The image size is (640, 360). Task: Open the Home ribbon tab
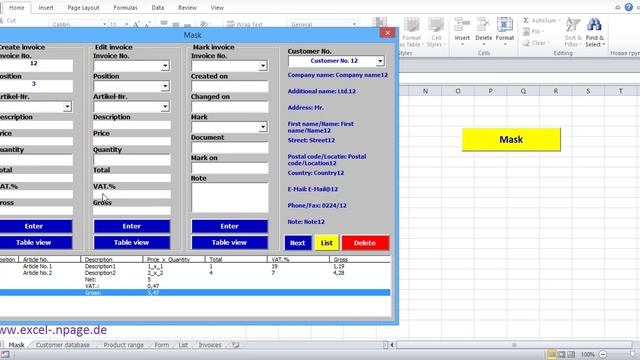tap(16, 7)
